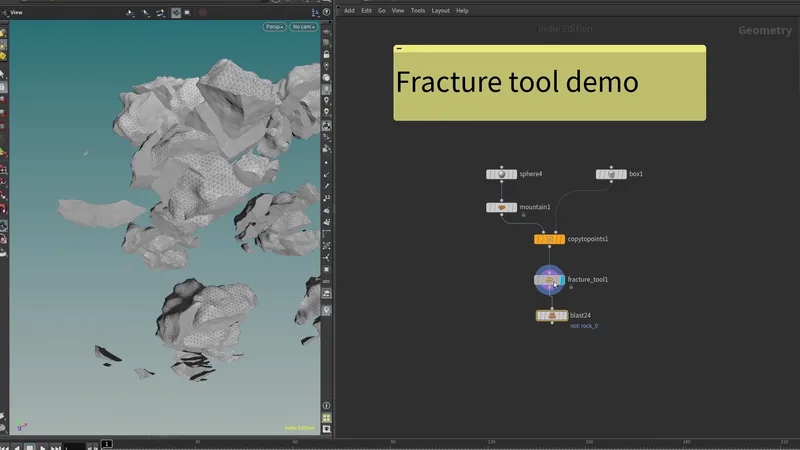
Task: Click the viewport info circle icon
Action: (327, 406)
